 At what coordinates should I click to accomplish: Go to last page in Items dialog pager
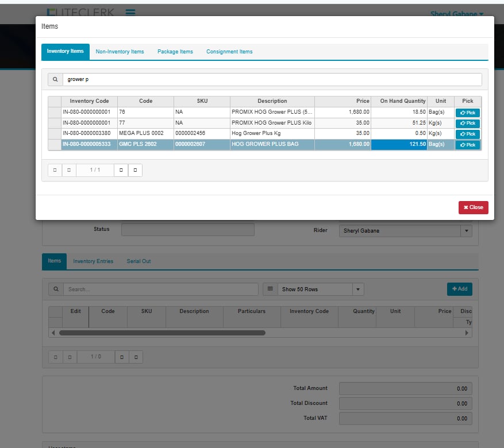pyautogui.click(x=135, y=170)
